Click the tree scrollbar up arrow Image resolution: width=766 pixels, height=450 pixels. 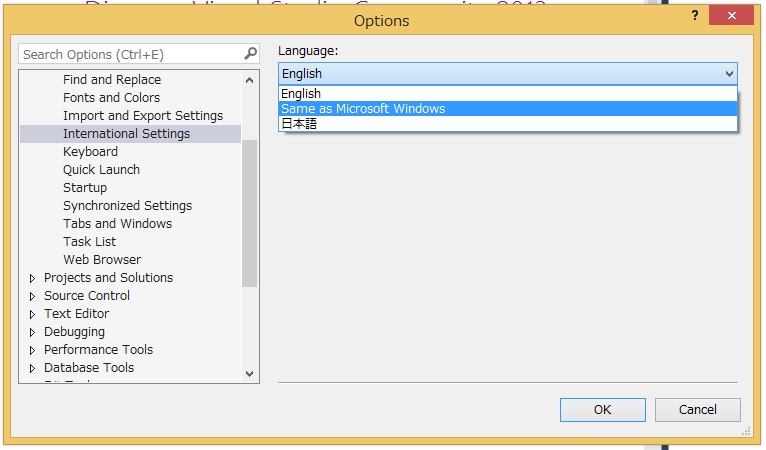pyautogui.click(x=249, y=80)
